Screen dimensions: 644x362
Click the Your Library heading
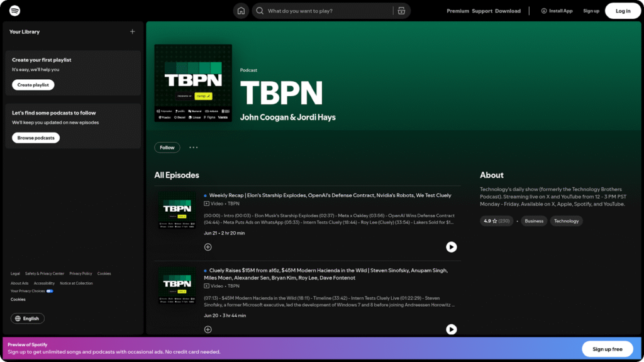coord(25,31)
